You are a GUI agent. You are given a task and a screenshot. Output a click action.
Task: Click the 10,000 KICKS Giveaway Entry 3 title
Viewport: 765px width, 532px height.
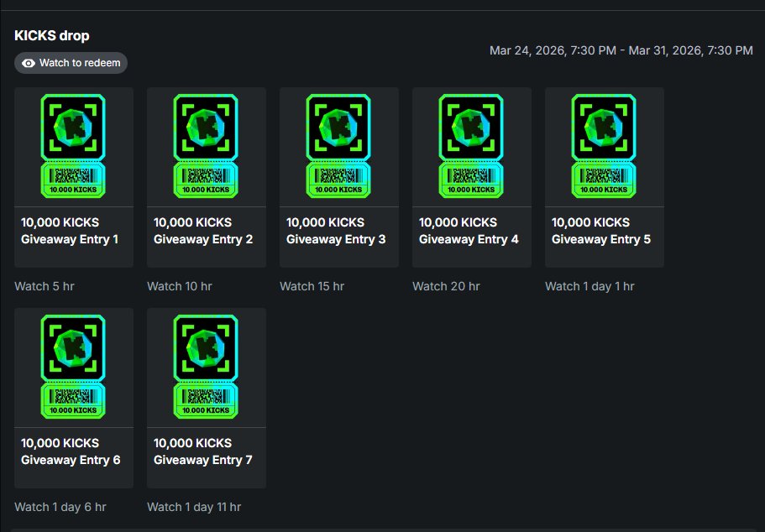point(336,231)
